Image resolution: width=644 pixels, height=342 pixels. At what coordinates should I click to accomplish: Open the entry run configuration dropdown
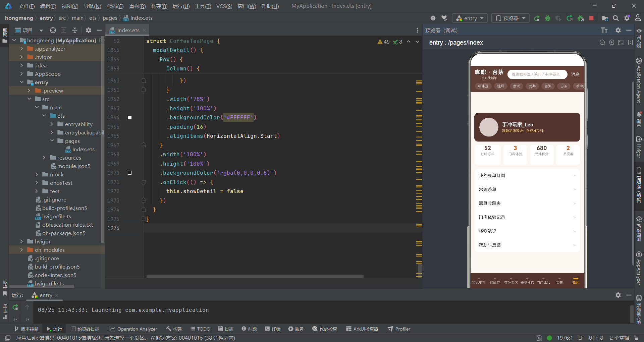pos(471,18)
